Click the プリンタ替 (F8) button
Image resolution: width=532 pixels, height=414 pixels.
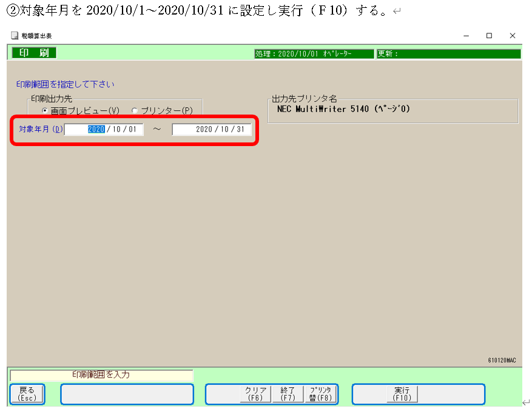coord(320,394)
